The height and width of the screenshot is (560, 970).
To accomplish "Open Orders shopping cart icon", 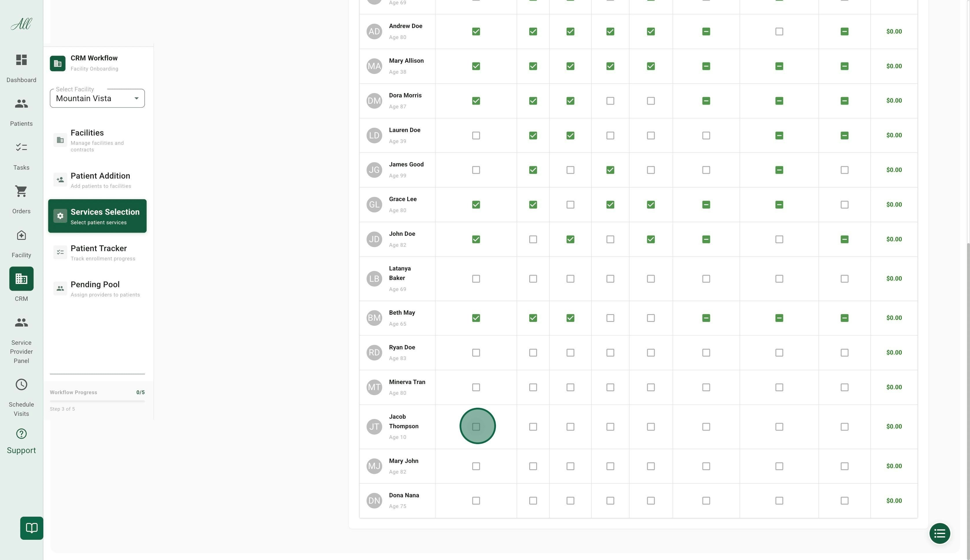I will pos(21,191).
